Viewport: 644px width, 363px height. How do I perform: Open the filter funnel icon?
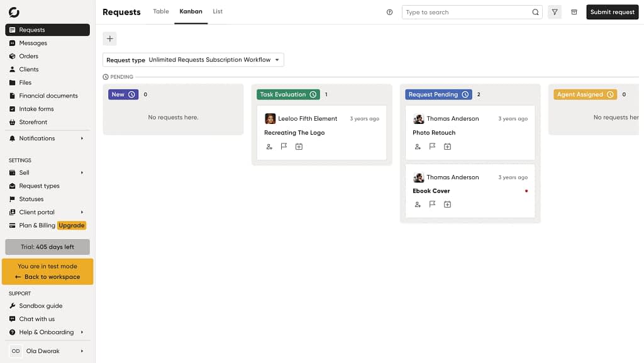(555, 13)
